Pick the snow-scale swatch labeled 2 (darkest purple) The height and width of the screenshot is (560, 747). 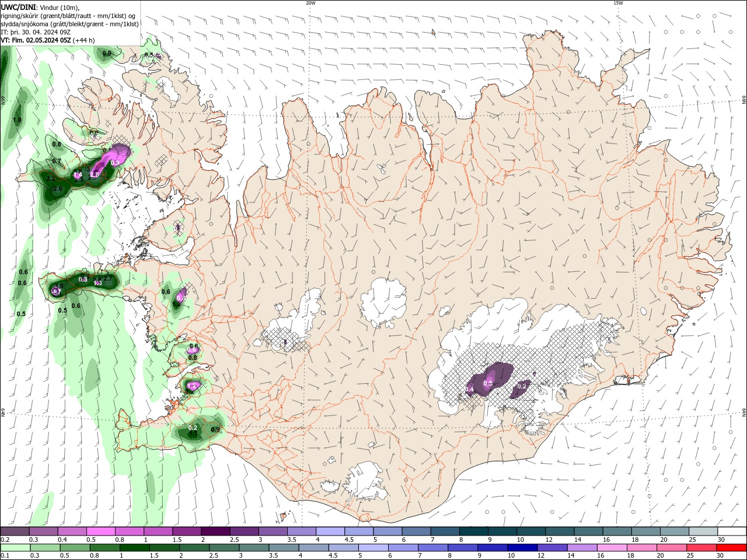pos(215,531)
